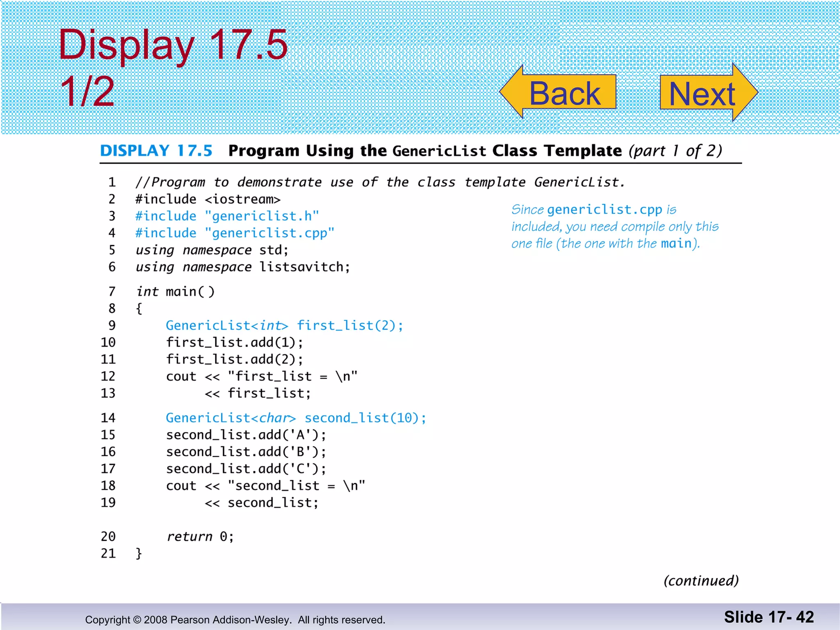Click the first comment line of the program
Image resolution: width=840 pixels, height=630 pixels.
[x=380, y=182]
